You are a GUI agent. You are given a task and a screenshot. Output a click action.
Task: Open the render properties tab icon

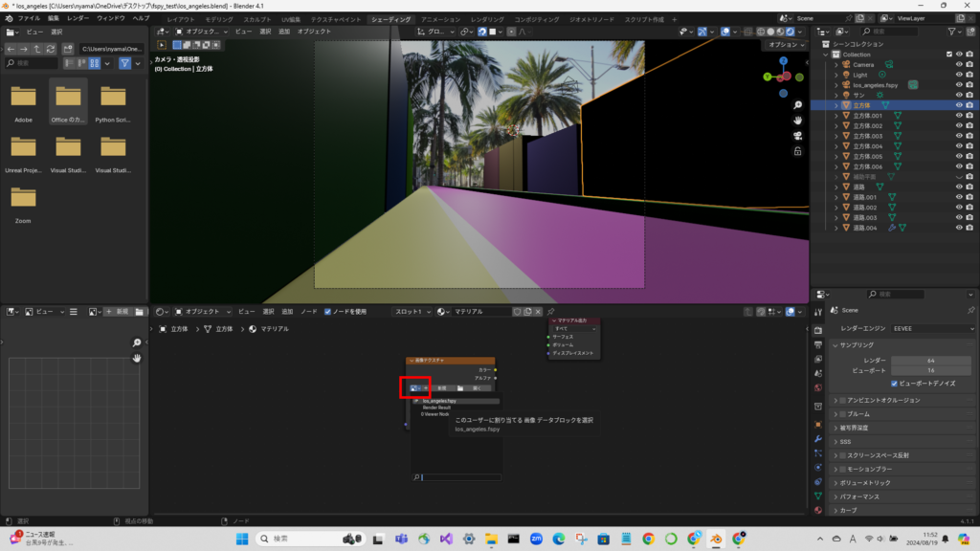tap(818, 329)
